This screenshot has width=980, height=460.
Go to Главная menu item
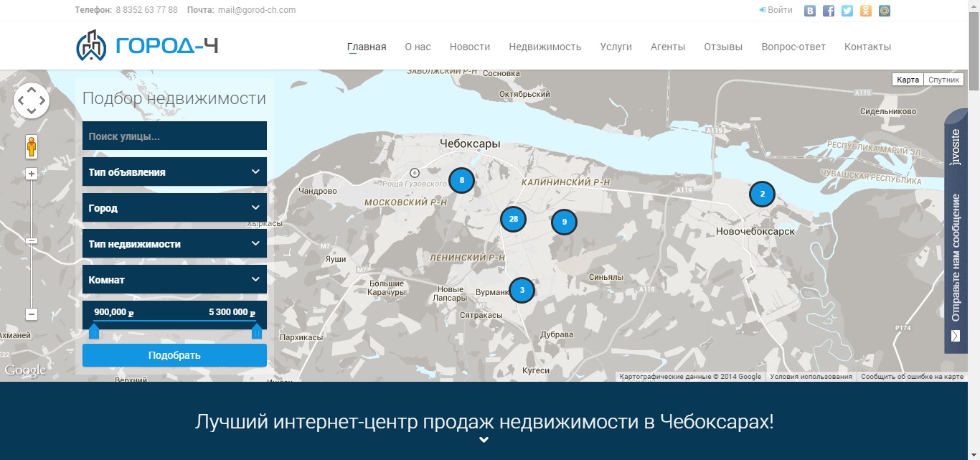click(367, 47)
